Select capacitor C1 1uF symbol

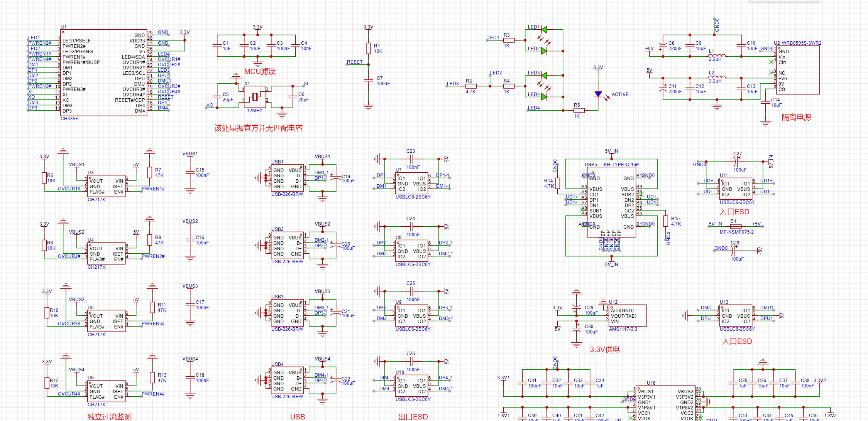click(217, 46)
